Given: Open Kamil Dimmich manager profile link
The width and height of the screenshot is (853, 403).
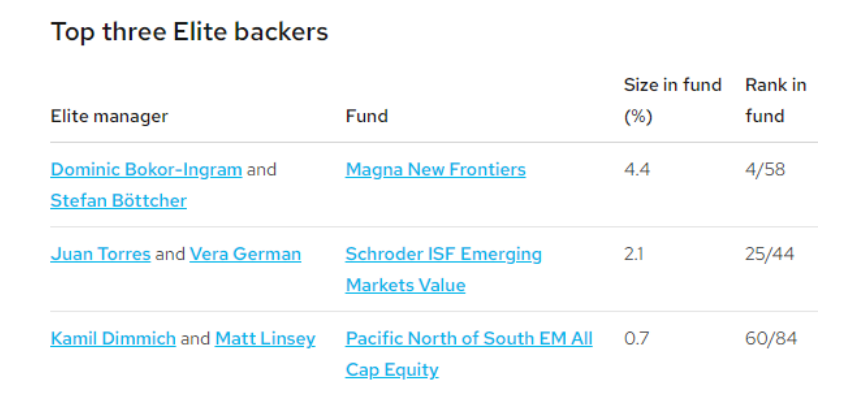Looking at the screenshot, I should click(113, 339).
